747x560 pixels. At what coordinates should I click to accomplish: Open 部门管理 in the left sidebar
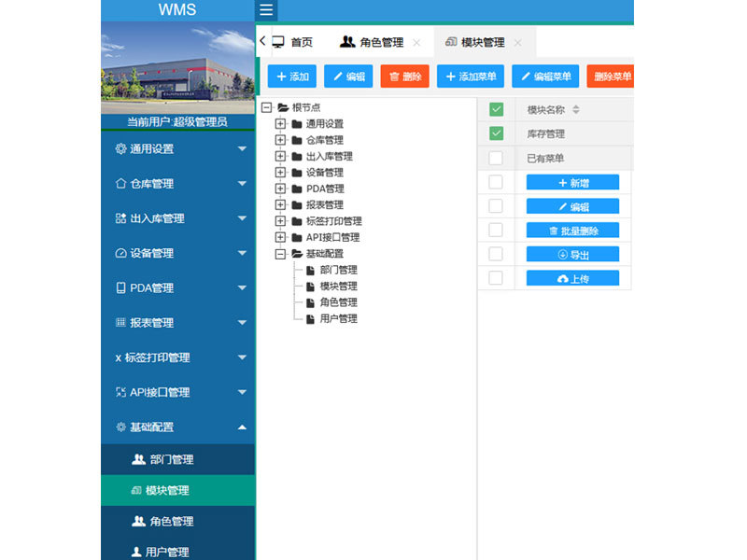point(171,459)
